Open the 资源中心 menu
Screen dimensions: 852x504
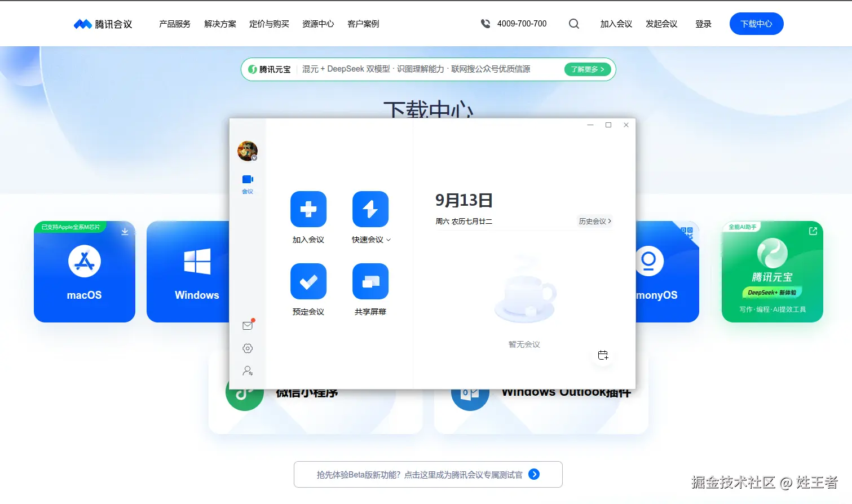317,24
